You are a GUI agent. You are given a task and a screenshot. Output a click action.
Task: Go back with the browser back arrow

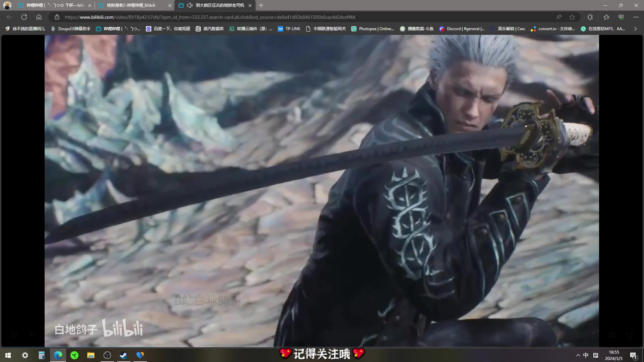[9, 17]
